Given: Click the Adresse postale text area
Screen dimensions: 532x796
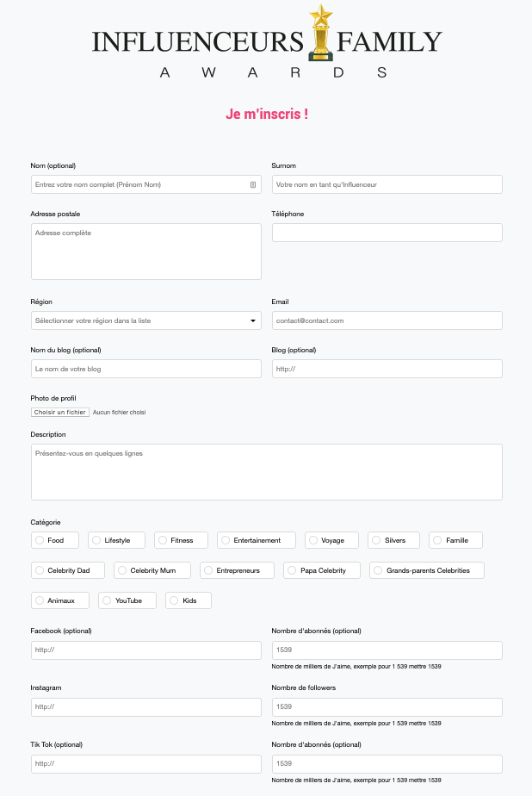Looking at the screenshot, I should coord(146,252).
